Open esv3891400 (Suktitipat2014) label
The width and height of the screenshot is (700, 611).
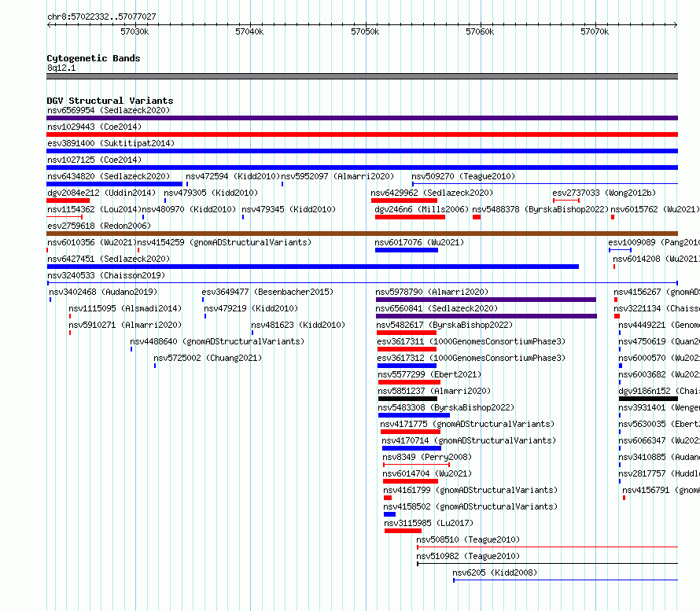click(x=111, y=143)
